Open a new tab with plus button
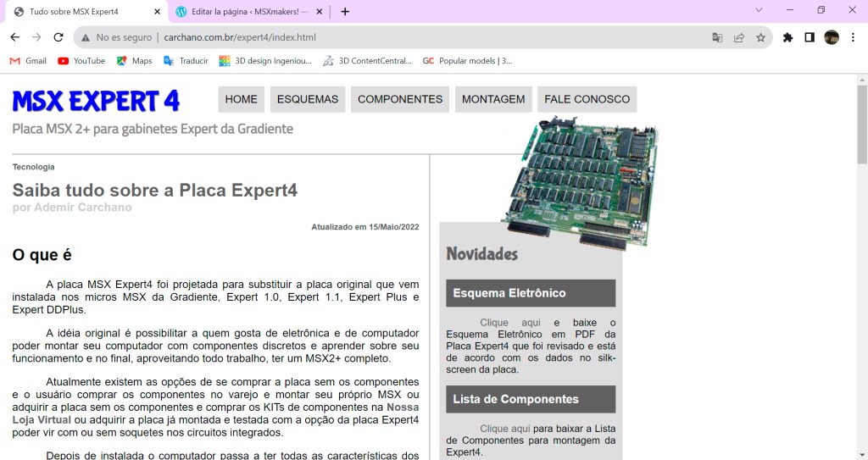Screen dimensions: 868x460 click(x=345, y=12)
